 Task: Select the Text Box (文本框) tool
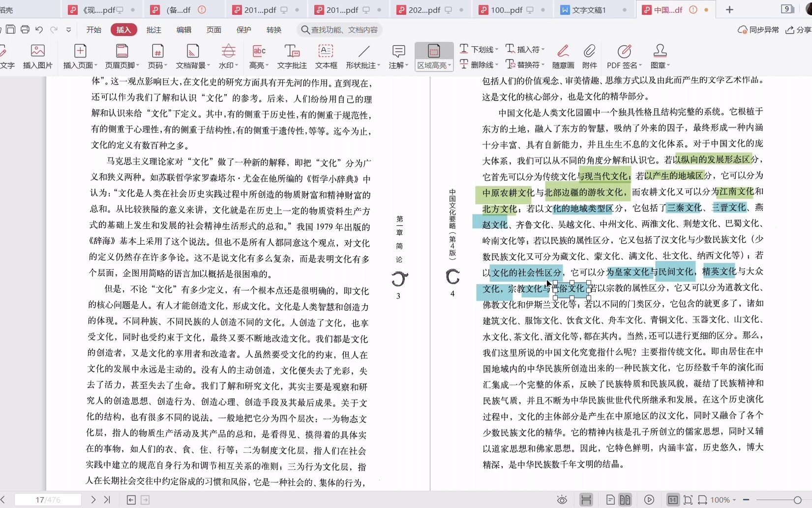[x=326, y=56]
